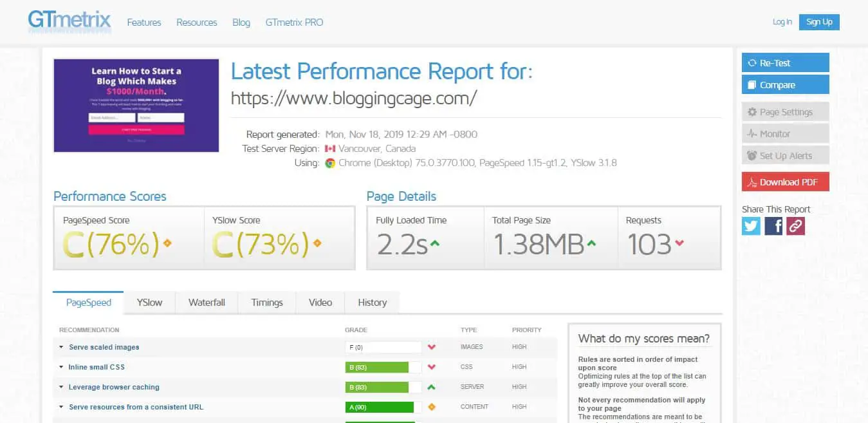
Task: Click the GRADE column header
Action: pos(356,330)
